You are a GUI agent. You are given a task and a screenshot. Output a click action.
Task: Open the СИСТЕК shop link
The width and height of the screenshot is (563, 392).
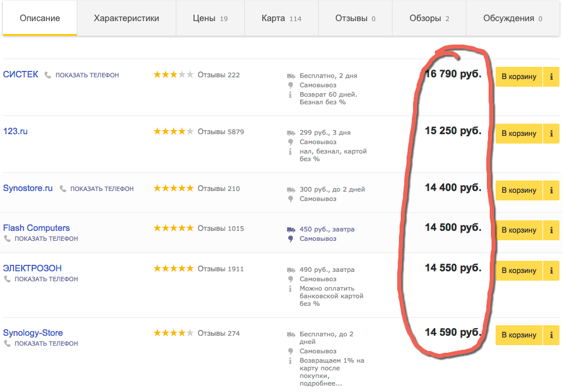tap(21, 74)
